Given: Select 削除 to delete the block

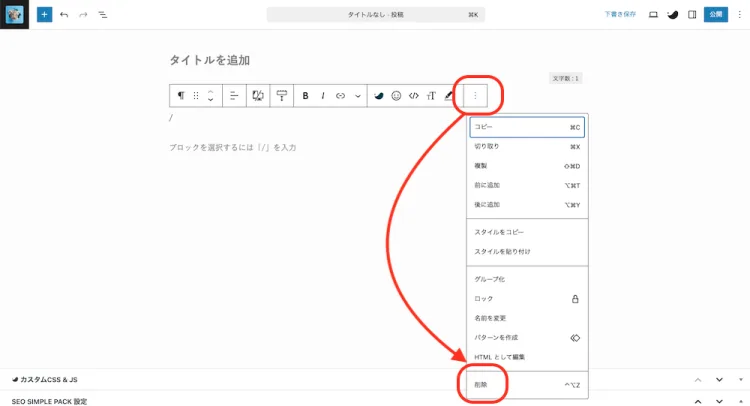Looking at the screenshot, I should (x=527, y=384).
